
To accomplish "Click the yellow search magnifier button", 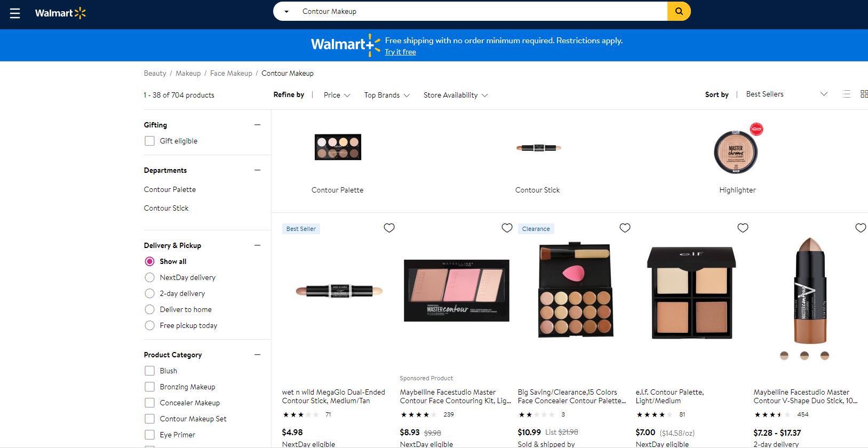I will pos(679,11).
